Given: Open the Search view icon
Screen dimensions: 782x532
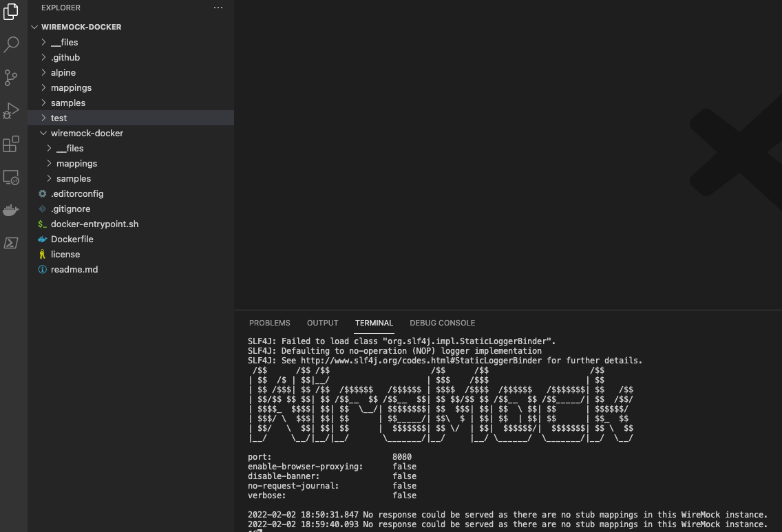Looking at the screenshot, I should 11,44.
